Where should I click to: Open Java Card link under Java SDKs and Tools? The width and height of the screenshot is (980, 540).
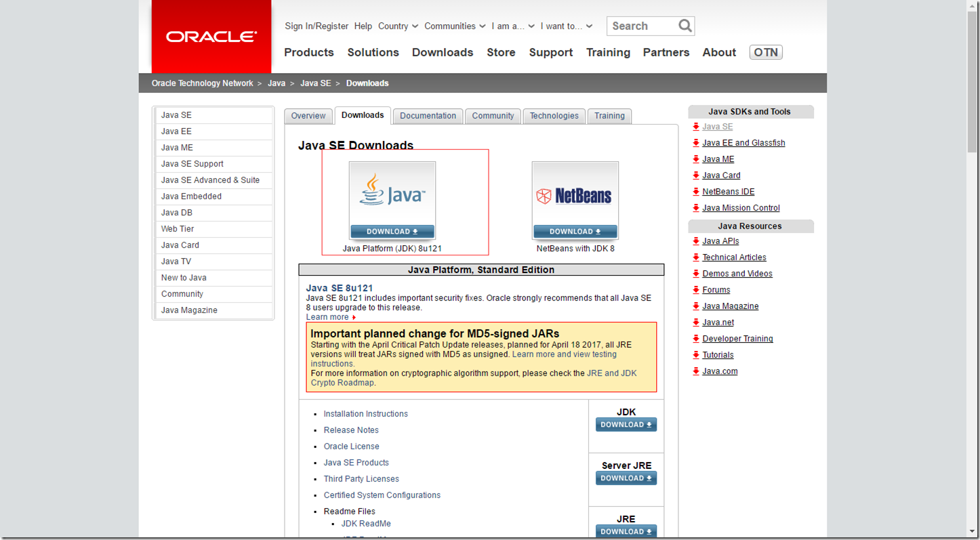tap(721, 175)
